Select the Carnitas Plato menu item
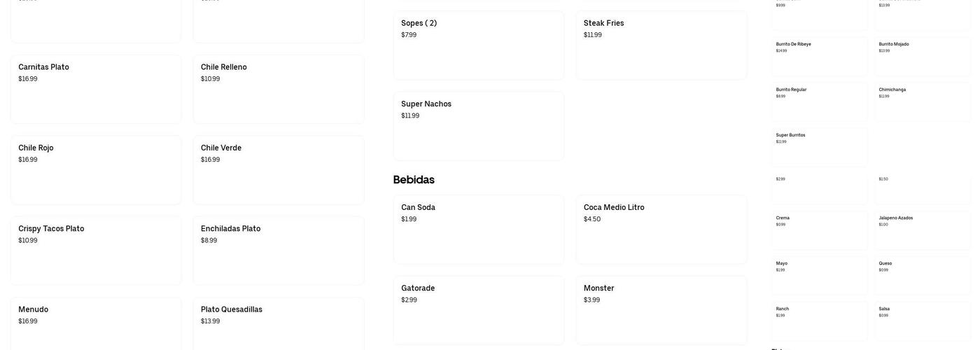980x350 pixels. click(x=96, y=90)
